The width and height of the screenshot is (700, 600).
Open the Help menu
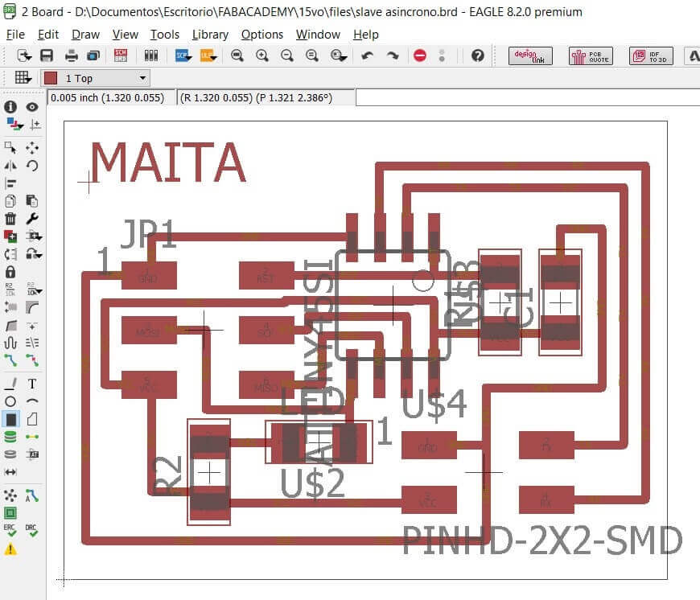click(x=365, y=35)
